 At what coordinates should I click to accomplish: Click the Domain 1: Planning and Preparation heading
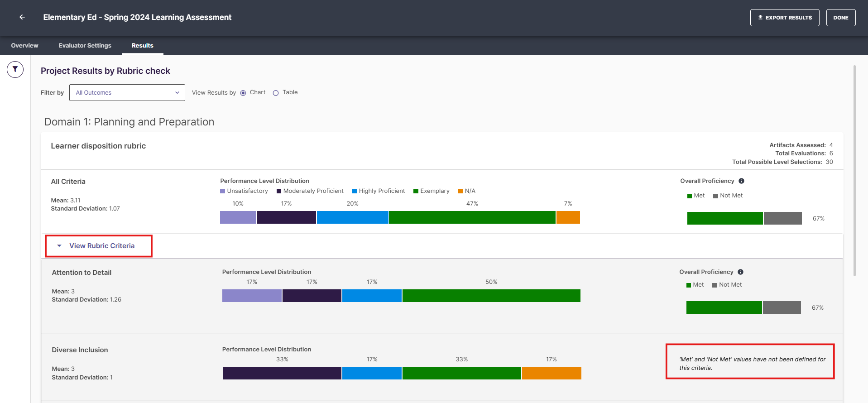point(129,122)
